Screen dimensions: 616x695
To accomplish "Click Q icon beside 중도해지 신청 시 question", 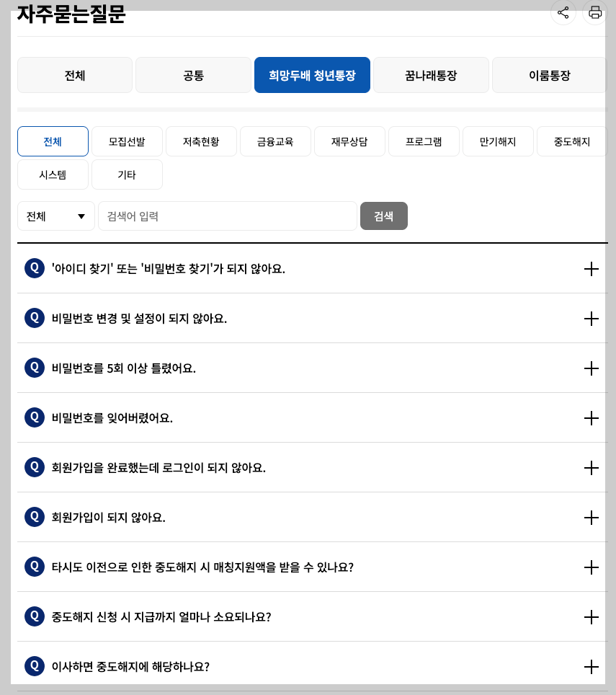I will coord(35,616).
